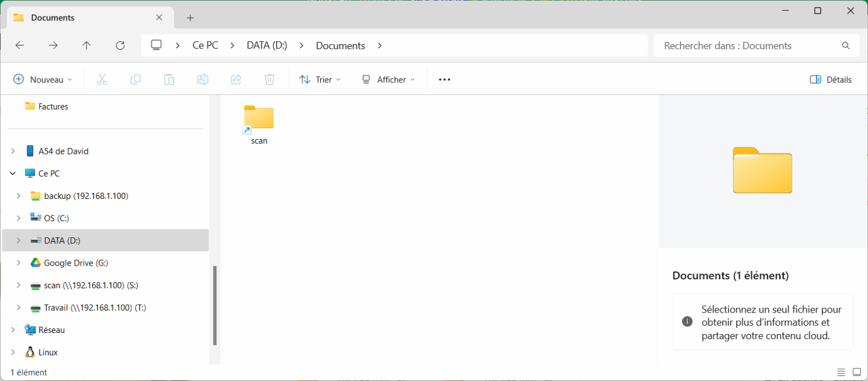
Task: Open the Détails pane toggle
Action: pos(830,79)
